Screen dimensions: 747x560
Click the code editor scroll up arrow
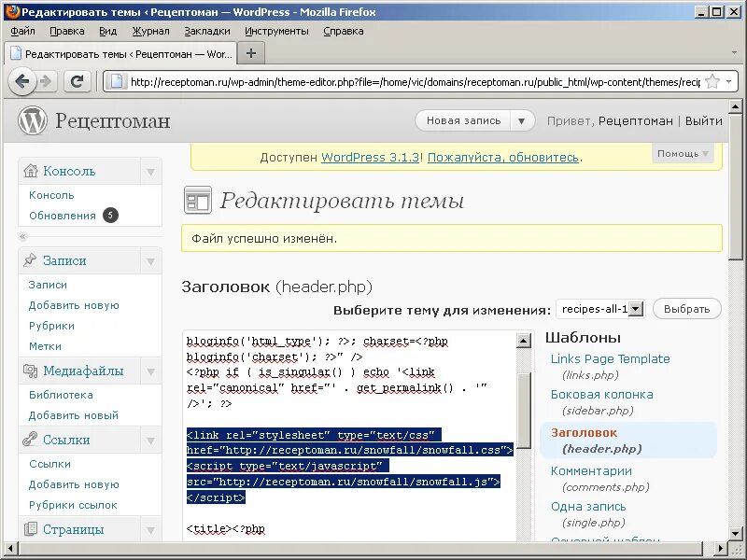click(x=524, y=341)
